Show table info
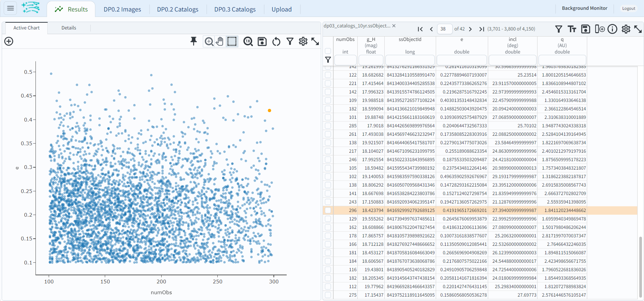The height and width of the screenshot is (301, 644). coord(612,29)
